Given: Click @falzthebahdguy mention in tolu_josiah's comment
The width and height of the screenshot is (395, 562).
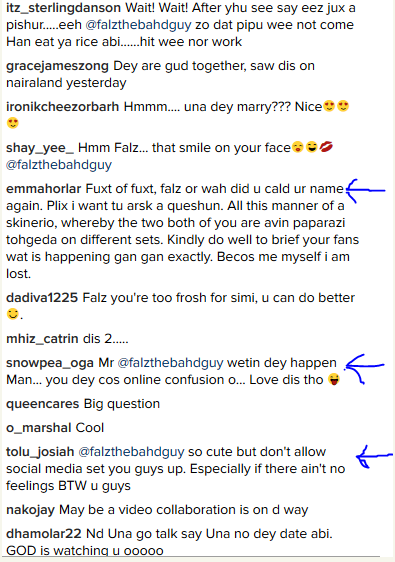Looking at the screenshot, I should pos(131,452).
